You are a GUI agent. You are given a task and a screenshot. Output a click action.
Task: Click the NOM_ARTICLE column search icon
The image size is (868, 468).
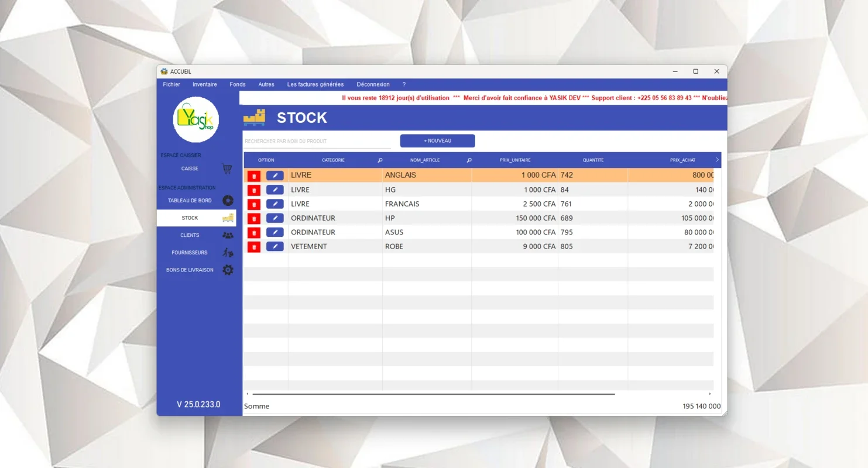point(469,160)
